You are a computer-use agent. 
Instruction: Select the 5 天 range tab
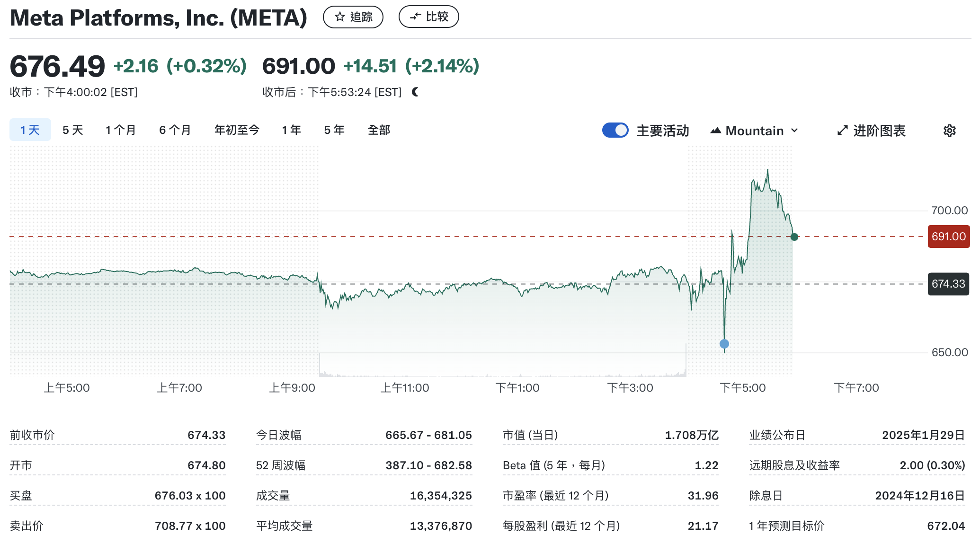point(72,130)
